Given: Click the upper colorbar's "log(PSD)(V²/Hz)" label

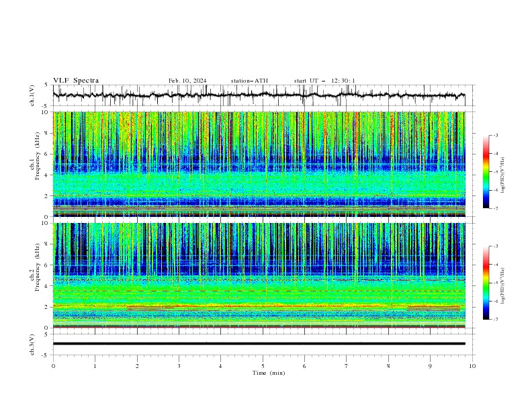Looking at the screenshot, I should pos(502,175).
